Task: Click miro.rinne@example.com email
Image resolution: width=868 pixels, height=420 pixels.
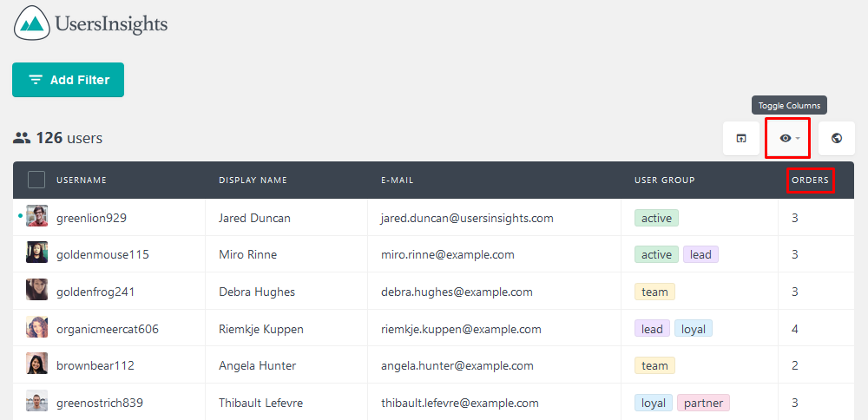Action: pyautogui.click(x=448, y=254)
